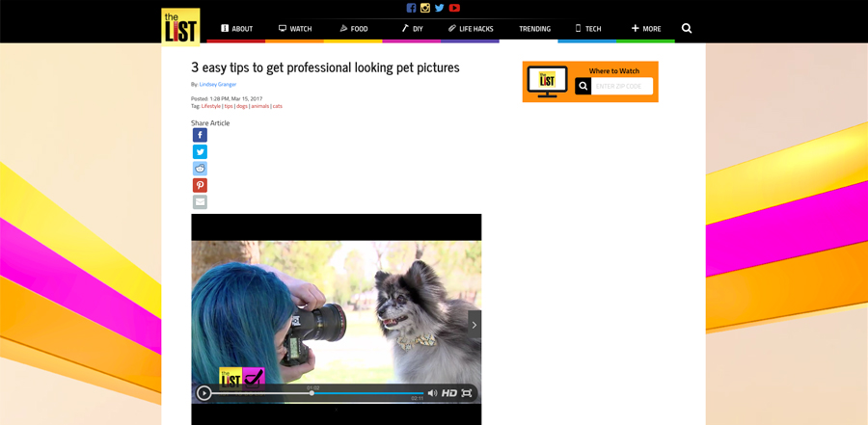Click The List logo in header
868x425 pixels.
coord(180,26)
